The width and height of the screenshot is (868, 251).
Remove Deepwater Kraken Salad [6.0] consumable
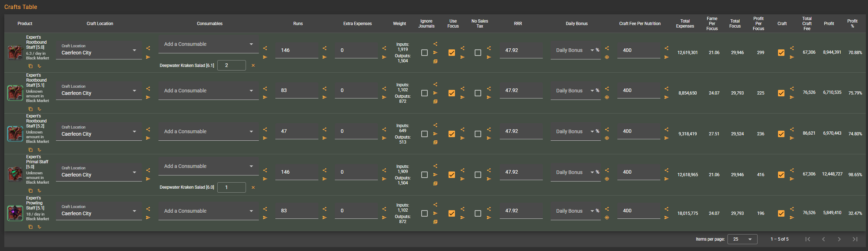point(253,187)
